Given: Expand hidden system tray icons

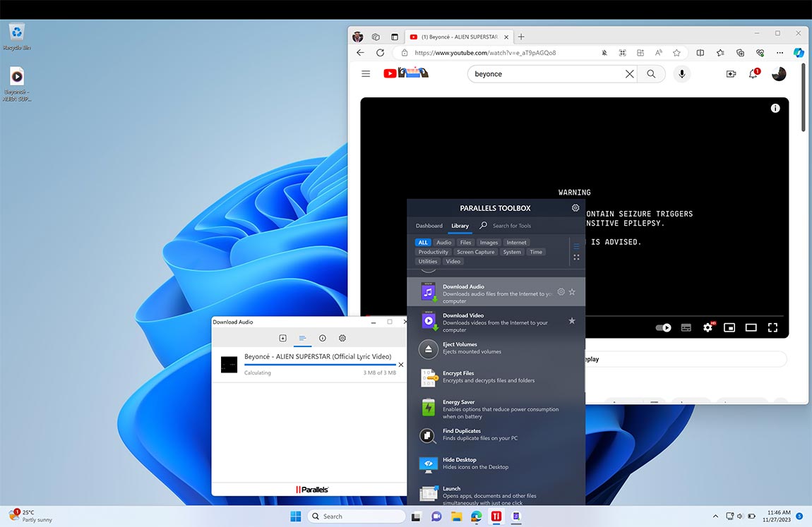Looking at the screenshot, I should [715, 516].
